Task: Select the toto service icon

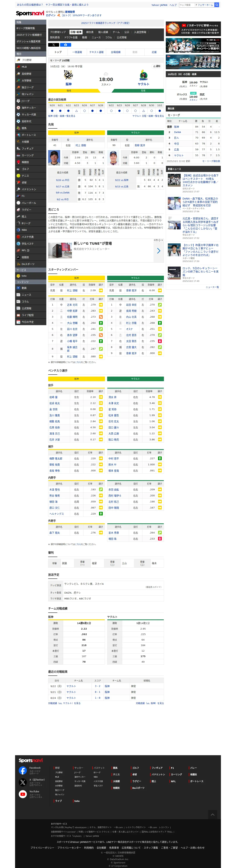Action: point(18,276)
